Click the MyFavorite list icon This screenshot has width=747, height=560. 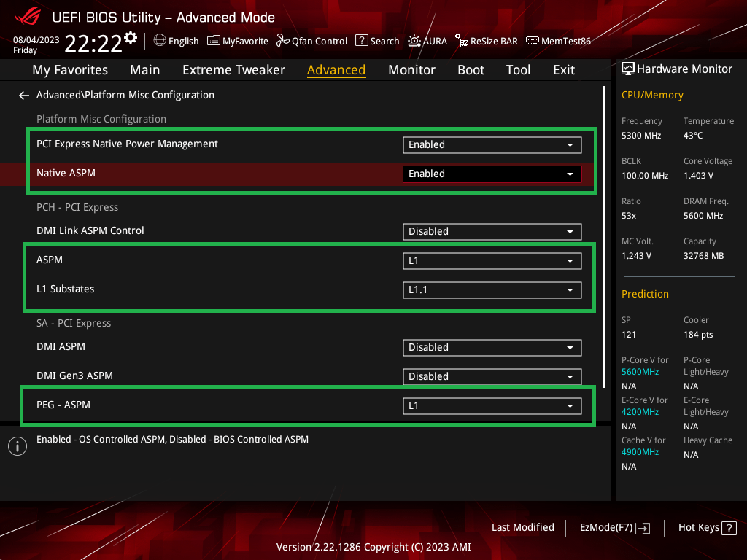(x=214, y=41)
